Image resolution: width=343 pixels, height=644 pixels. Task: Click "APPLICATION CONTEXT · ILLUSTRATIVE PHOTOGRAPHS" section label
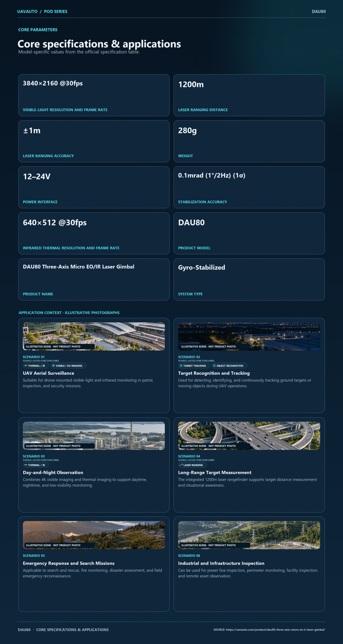(x=69, y=313)
